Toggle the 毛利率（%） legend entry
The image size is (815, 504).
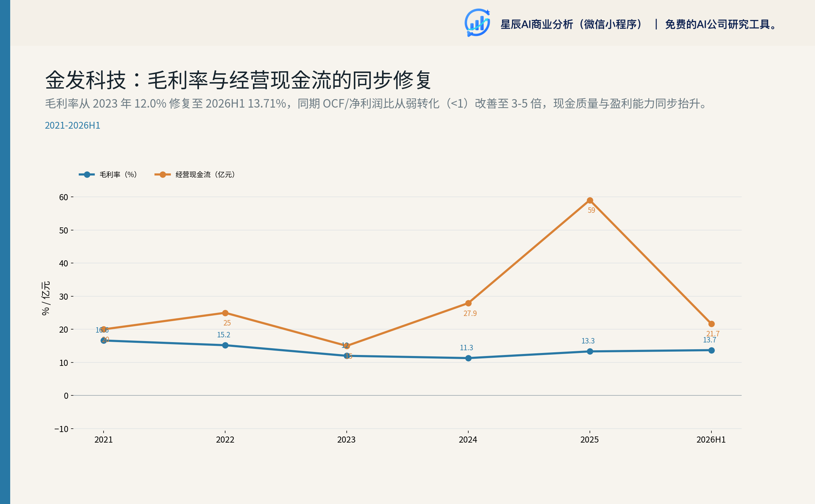point(108,174)
